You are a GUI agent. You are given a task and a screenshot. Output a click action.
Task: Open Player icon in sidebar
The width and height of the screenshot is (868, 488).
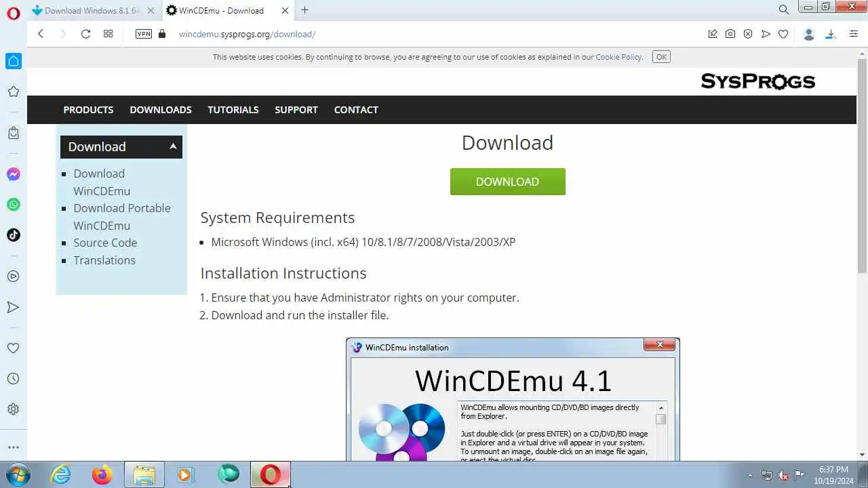click(x=14, y=277)
